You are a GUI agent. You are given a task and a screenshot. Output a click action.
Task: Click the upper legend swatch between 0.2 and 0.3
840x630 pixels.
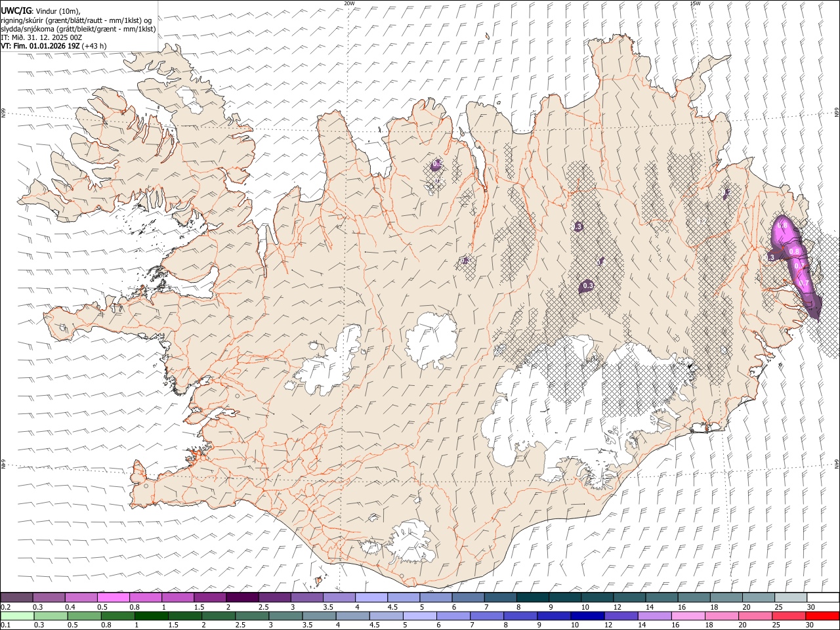(16, 597)
